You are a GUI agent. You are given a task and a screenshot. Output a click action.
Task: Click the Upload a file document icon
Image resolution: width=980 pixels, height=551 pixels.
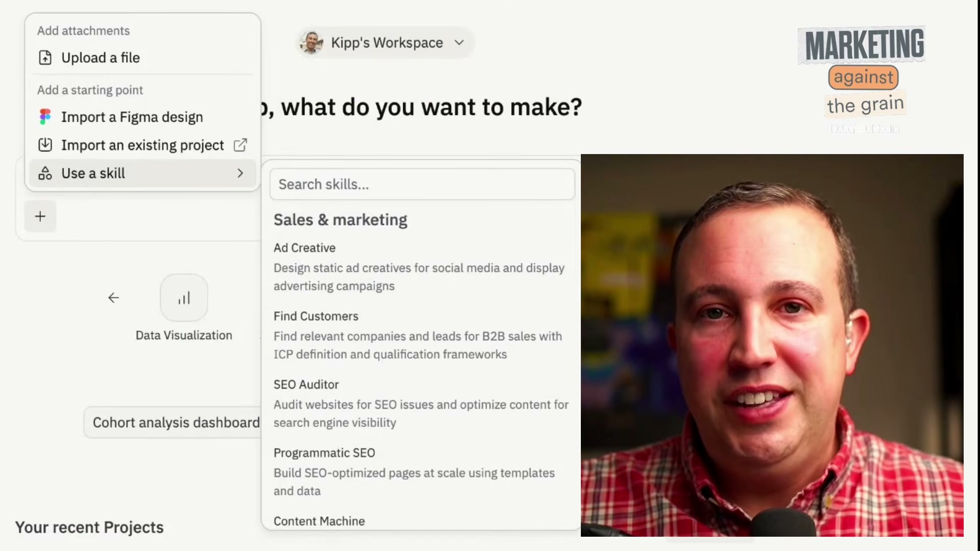pyautogui.click(x=45, y=58)
